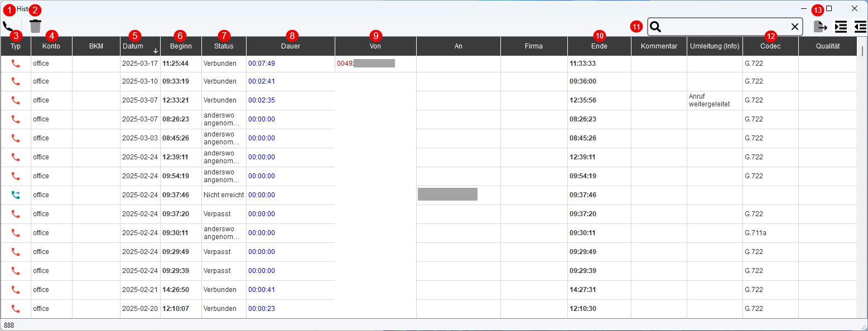Click call type icon of 09:29:49 row
The height and width of the screenshot is (331, 868).
16,252
